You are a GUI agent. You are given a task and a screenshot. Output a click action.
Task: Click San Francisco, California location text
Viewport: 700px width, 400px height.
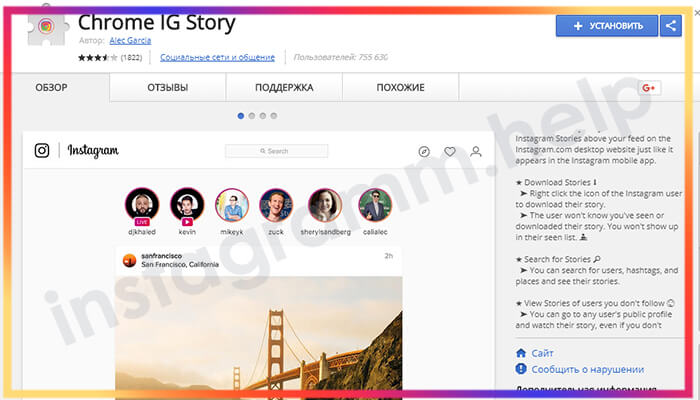coord(180,264)
